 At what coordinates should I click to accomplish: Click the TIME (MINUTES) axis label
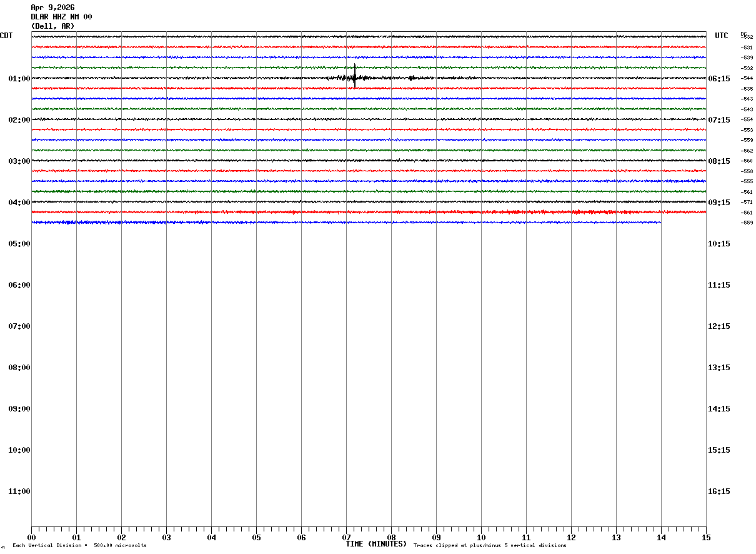click(376, 544)
